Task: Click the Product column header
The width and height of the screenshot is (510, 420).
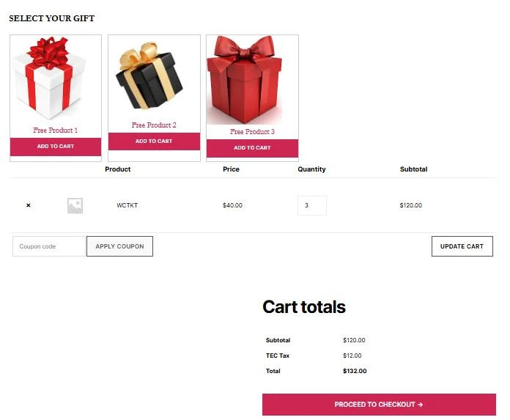Action: tap(118, 169)
